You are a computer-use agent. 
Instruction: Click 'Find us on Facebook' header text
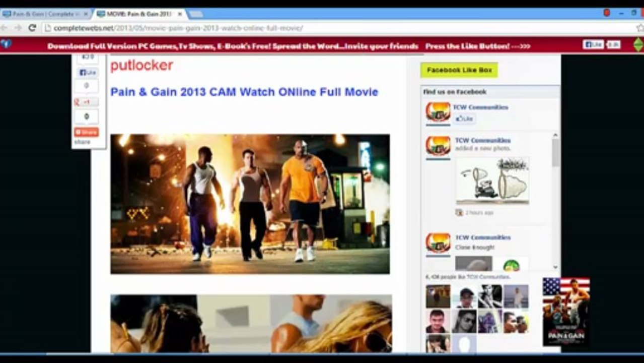click(x=455, y=92)
